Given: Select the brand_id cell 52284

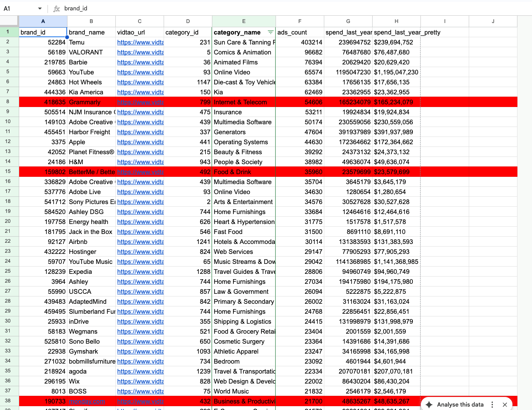Looking at the screenshot, I should click(x=43, y=42).
